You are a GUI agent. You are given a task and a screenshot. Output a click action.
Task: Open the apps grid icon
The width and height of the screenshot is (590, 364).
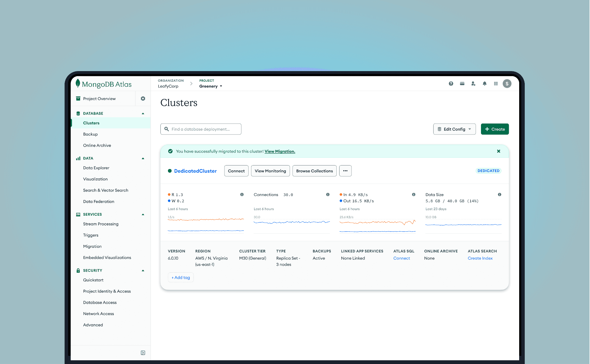coord(496,84)
